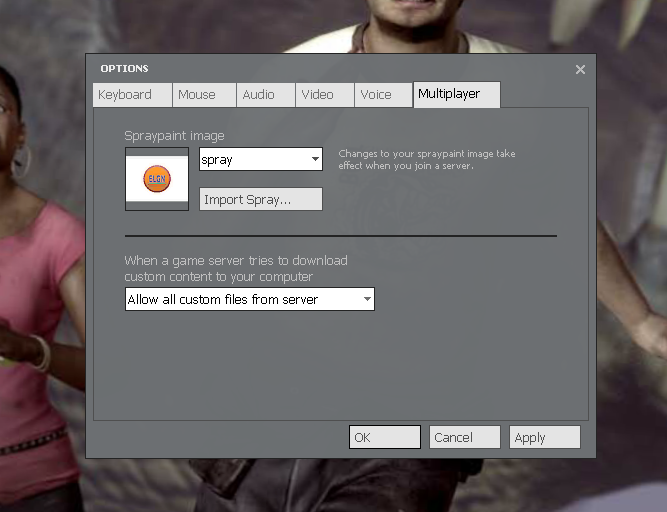Viewport: 667px width, 512px height.
Task: Click 'Allow all custom files from server' box
Action: point(242,300)
